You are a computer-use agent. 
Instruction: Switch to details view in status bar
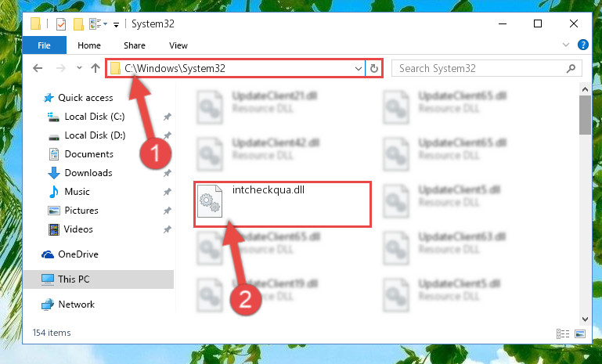coord(563,333)
